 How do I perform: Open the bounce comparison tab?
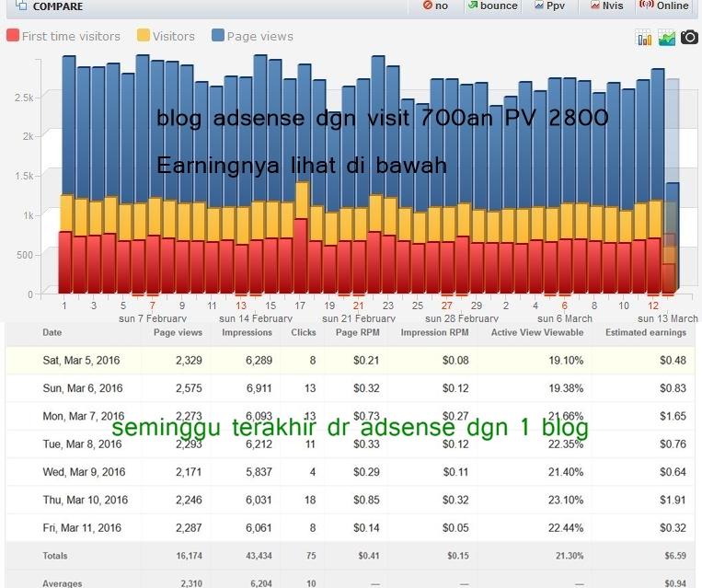tap(491, 6)
